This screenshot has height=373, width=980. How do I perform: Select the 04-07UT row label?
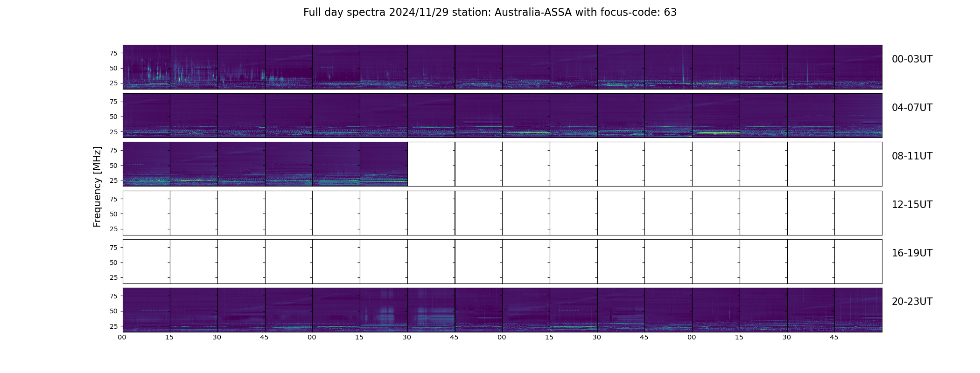tap(912, 108)
